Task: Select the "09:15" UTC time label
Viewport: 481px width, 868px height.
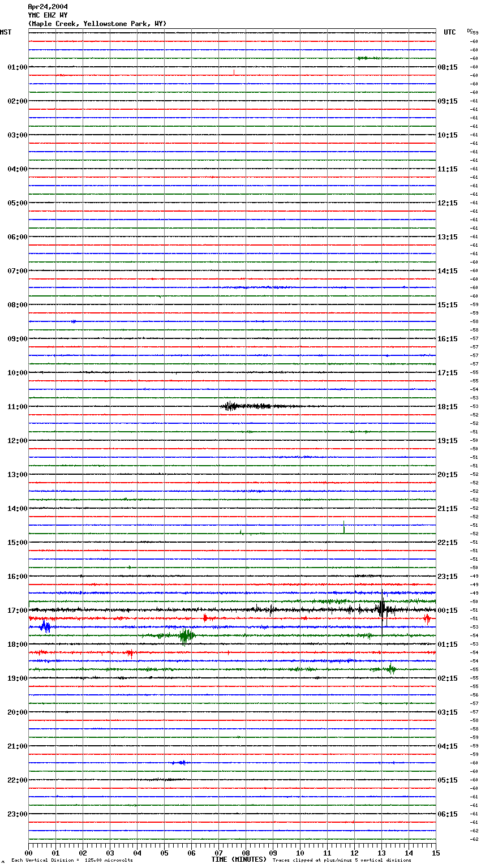Action: pyautogui.click(x=448, y=101)
